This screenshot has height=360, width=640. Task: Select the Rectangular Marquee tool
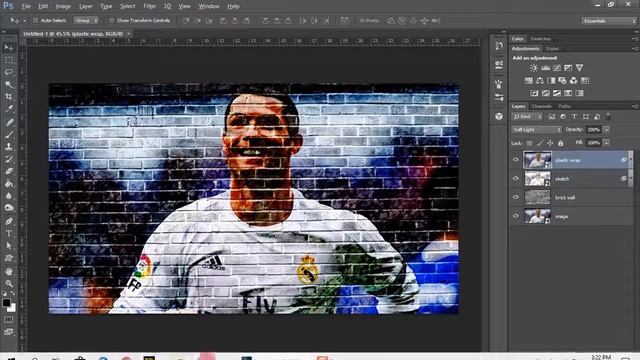coord(9,60)
